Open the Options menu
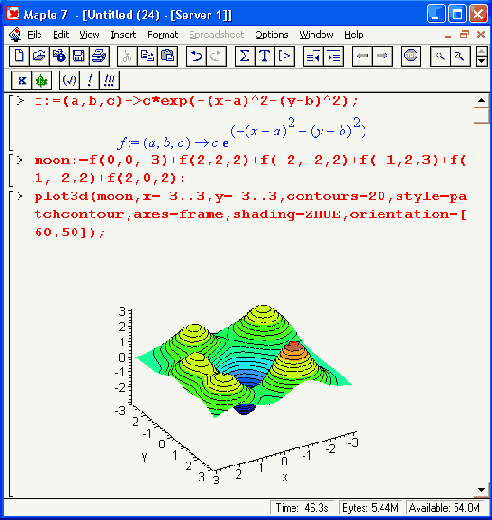492x520 pixels. coord(272,35)
